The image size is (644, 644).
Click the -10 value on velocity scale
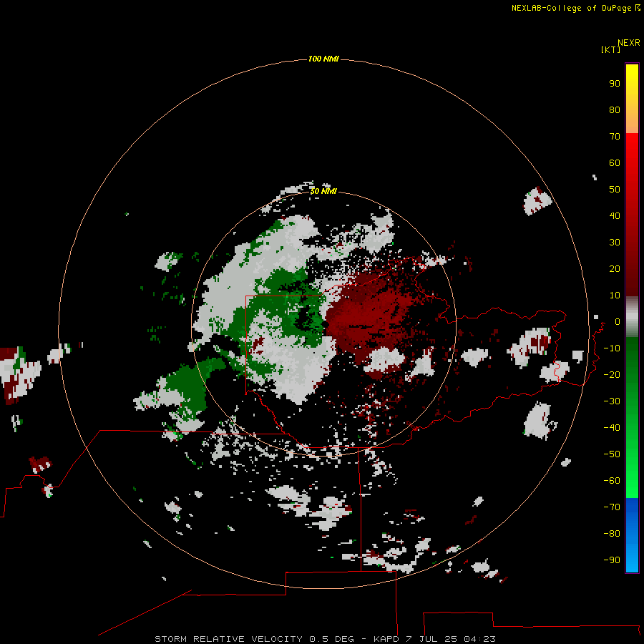point(612,348)
